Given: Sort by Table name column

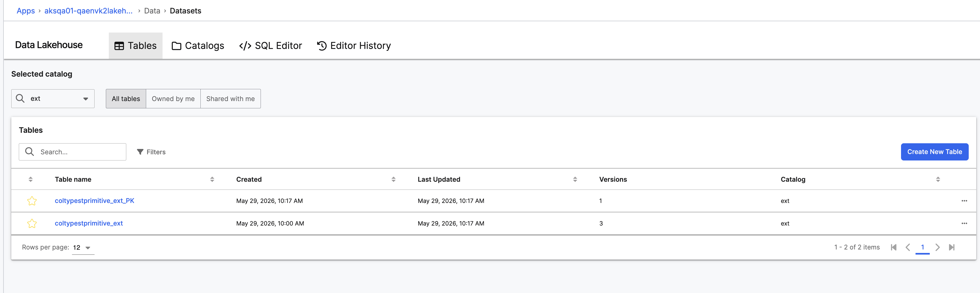Looking at the screenshot, I should coord(212,179).
